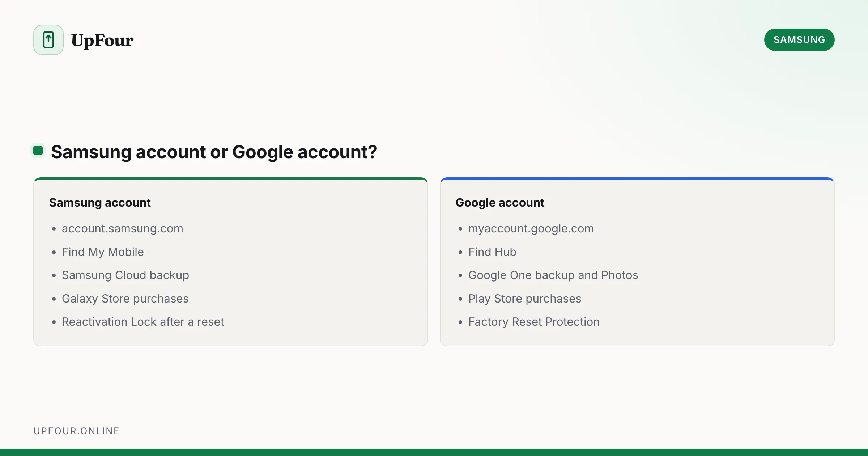Select Reactivation Lock after a reset
The image size is (868, 456).
[143, 322]
